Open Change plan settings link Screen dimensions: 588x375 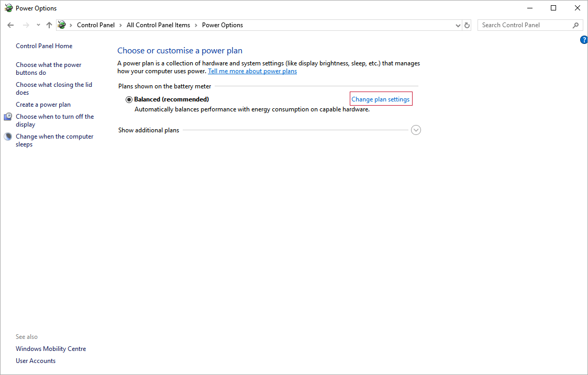380,99
